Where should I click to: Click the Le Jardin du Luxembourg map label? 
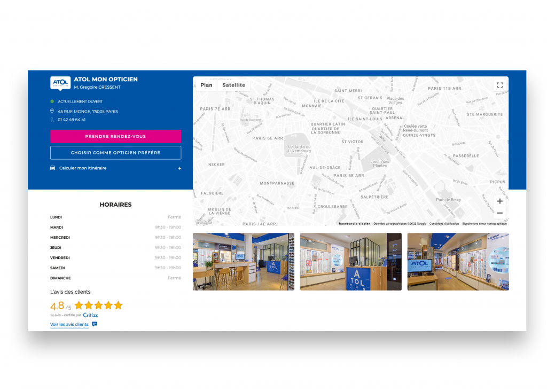[299, 149]
